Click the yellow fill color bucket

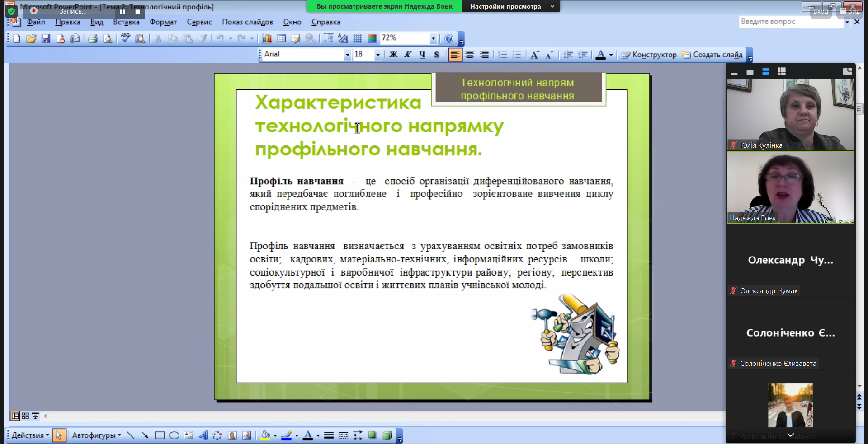(265, 435)
